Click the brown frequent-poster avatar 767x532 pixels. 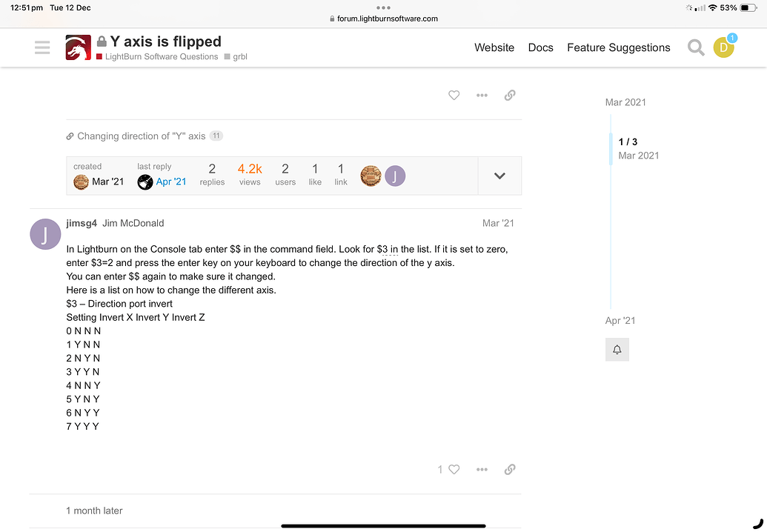(x=371, y=176)
